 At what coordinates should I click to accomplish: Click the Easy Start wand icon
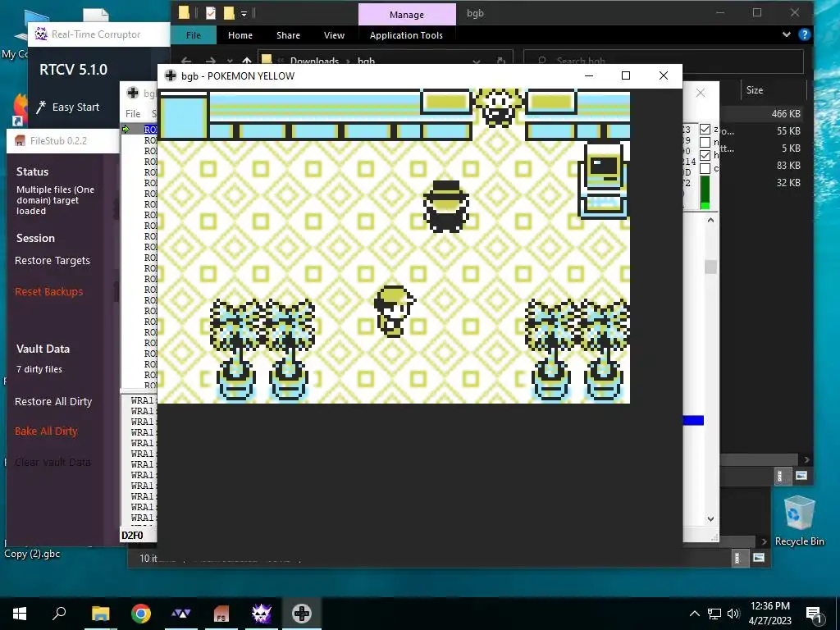click(41, 107)
